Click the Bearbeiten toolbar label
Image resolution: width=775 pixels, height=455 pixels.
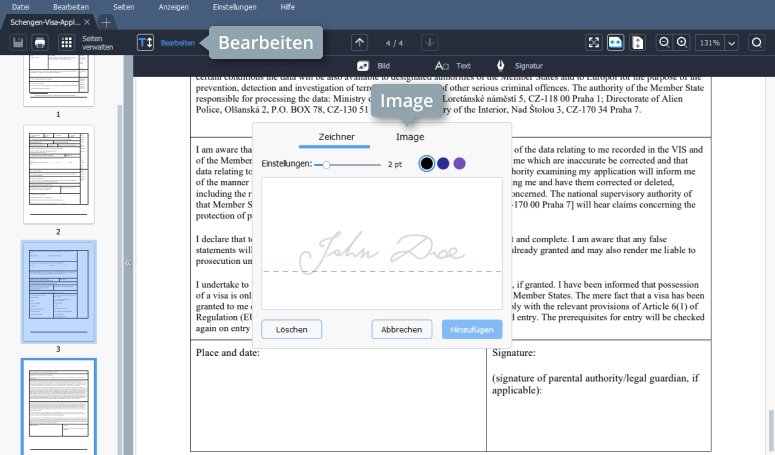(x=177, y=43)
